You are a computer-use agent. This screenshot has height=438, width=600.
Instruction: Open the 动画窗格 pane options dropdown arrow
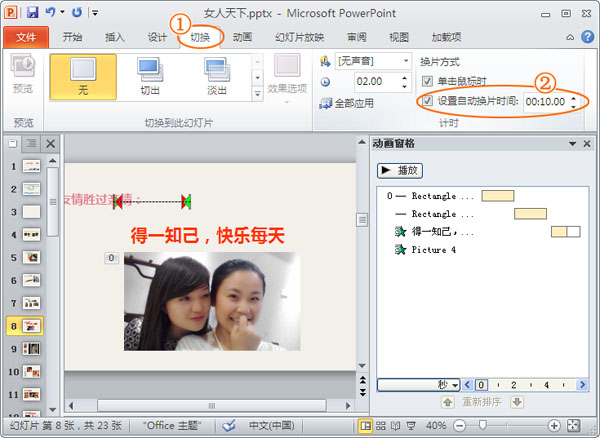tap(572, 144)
